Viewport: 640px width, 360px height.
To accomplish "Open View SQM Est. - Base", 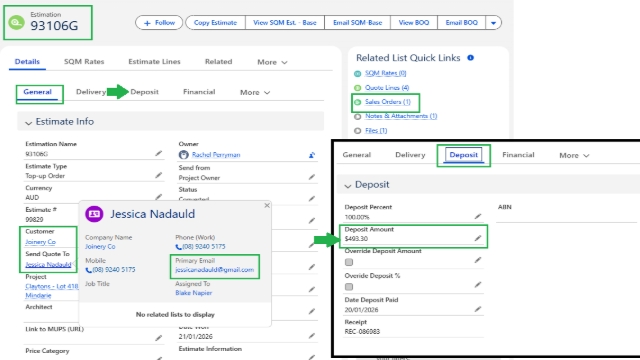I will [x=284, y=23].
